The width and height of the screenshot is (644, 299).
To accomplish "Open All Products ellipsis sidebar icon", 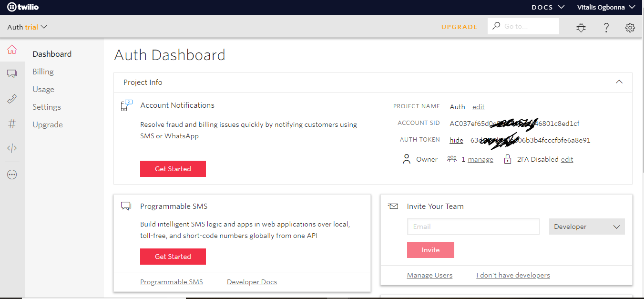I will coord(12,175).
